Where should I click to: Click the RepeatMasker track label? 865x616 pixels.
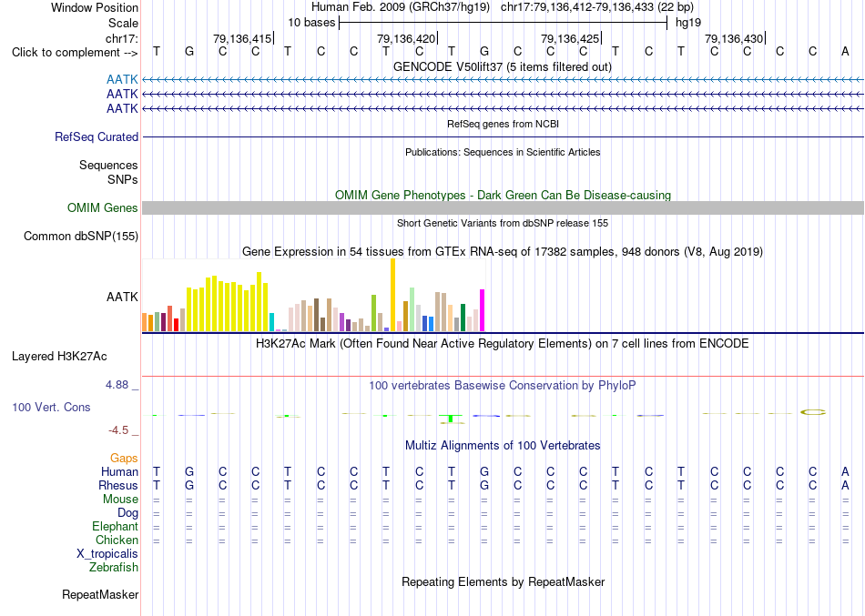tap(100, 594)
